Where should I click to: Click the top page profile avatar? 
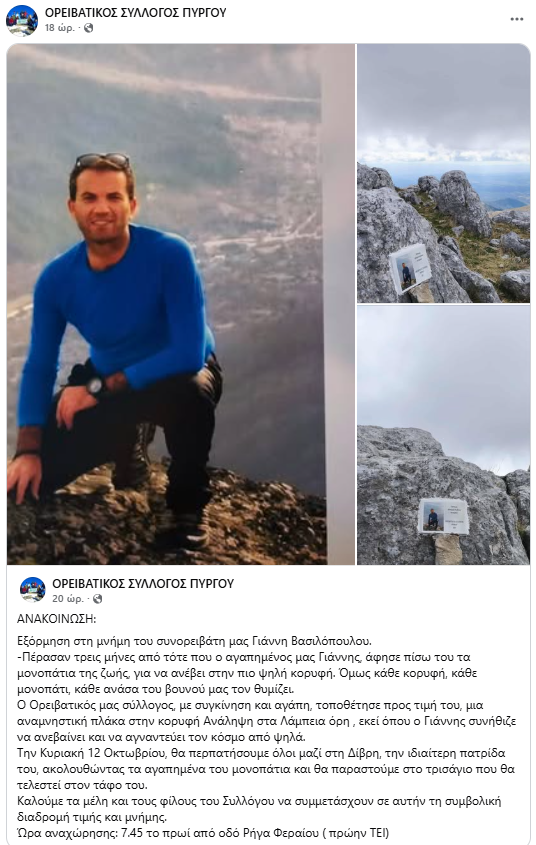tap(22, 20)
